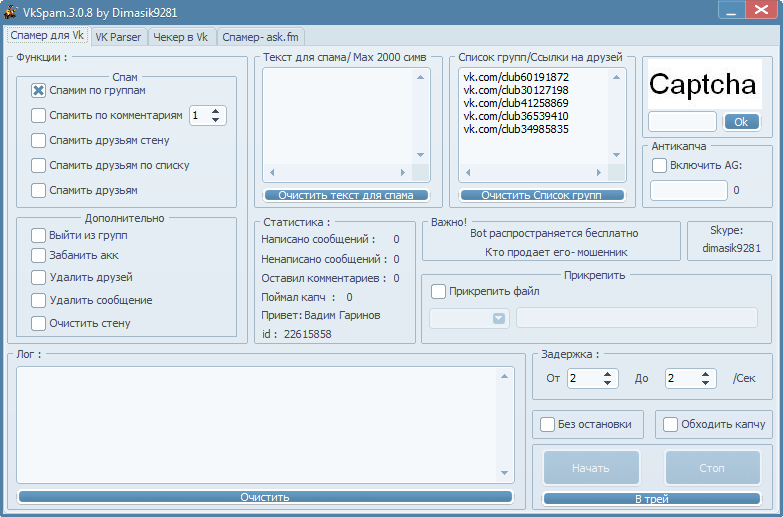Click the attached file path field
The width and height of the screenshot is (783, 517).
pos(637,318)
